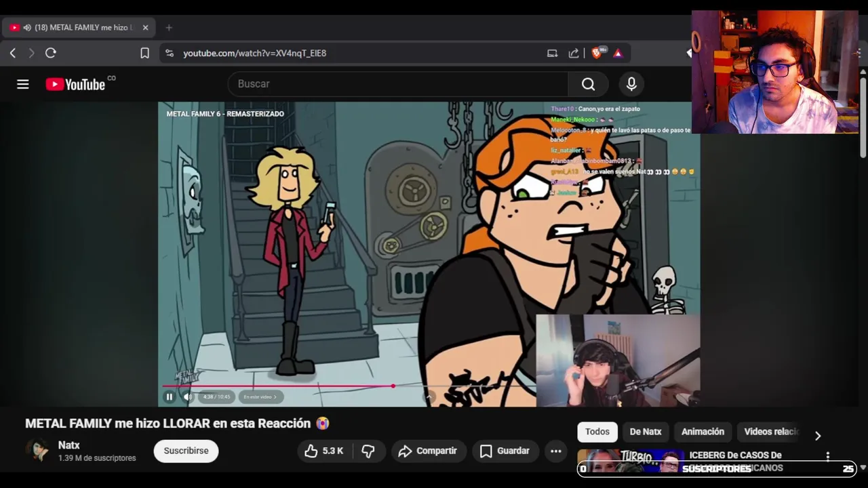Bookmark this page with the bookmark icon
The height and width of the screenshot is (488, 868).
tap(144, 53)
